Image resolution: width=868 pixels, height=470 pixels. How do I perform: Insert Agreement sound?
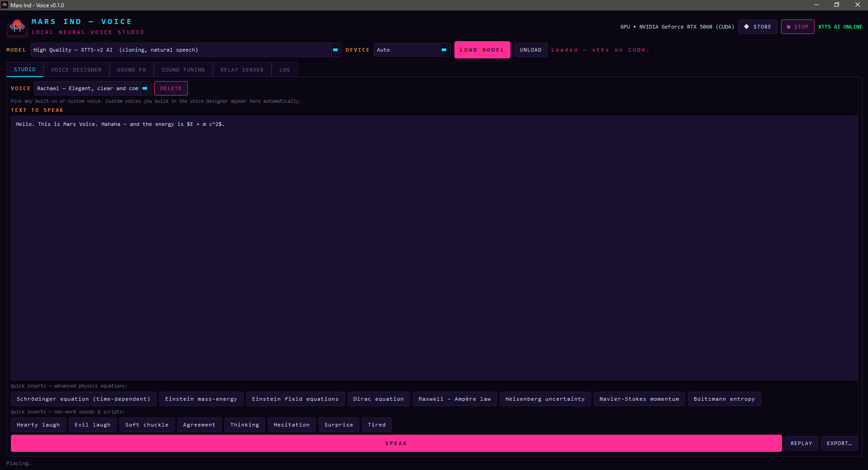(x=200, y=425)
